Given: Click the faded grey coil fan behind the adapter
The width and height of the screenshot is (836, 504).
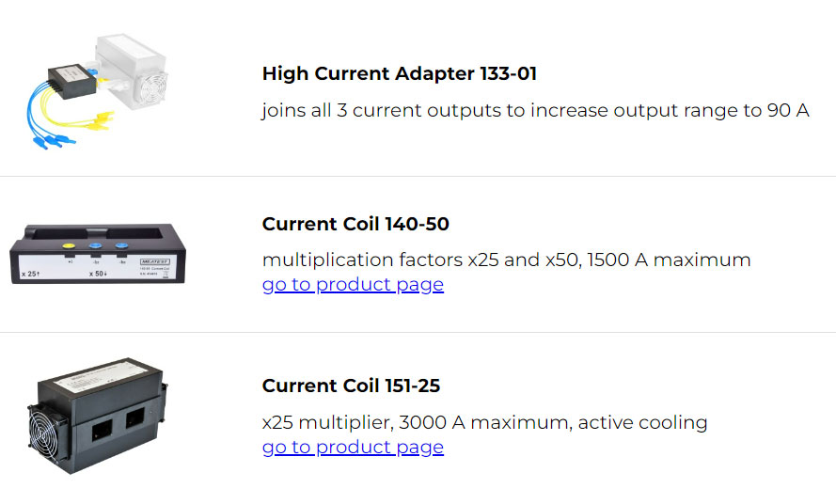Looking at the screenshot, I should tap(150, 90).
